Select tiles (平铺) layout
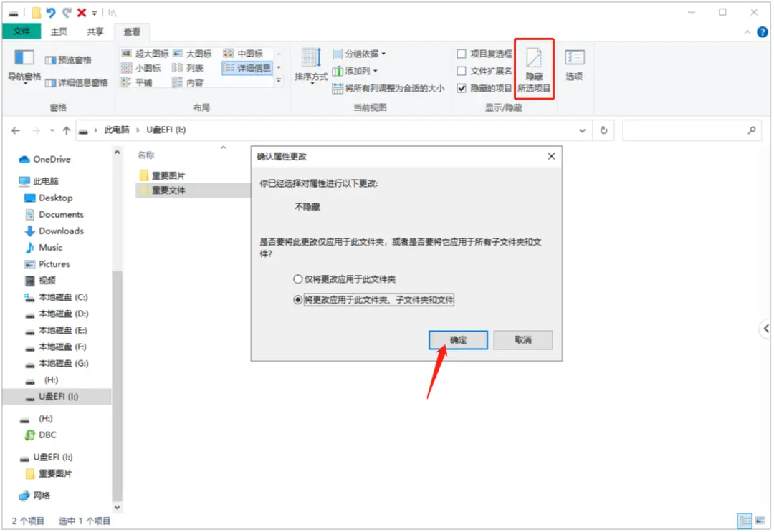 click(x=137, y=82)
